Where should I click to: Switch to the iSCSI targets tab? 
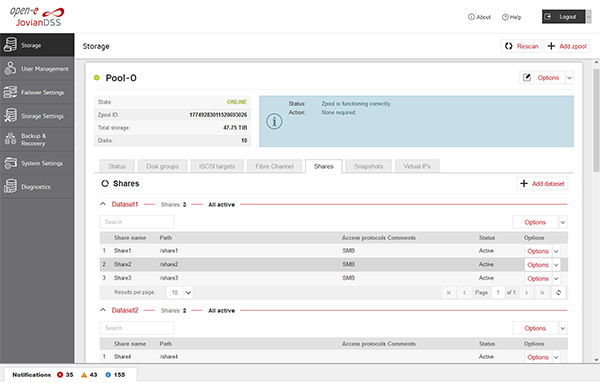(217, 166)
